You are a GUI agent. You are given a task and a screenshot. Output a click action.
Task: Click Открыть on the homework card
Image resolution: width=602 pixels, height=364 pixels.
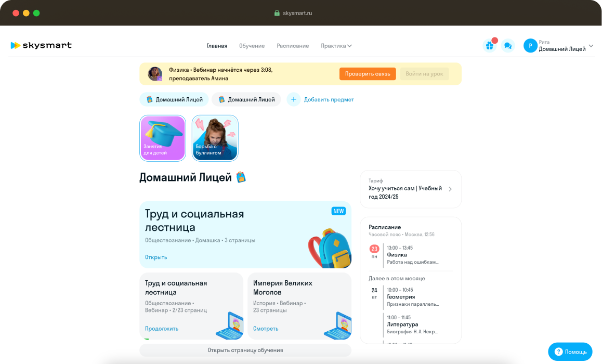(156, 257)
